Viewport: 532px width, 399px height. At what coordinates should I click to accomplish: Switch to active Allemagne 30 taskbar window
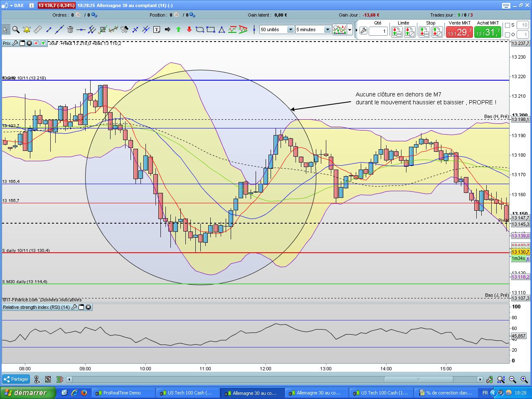[253, 393]
